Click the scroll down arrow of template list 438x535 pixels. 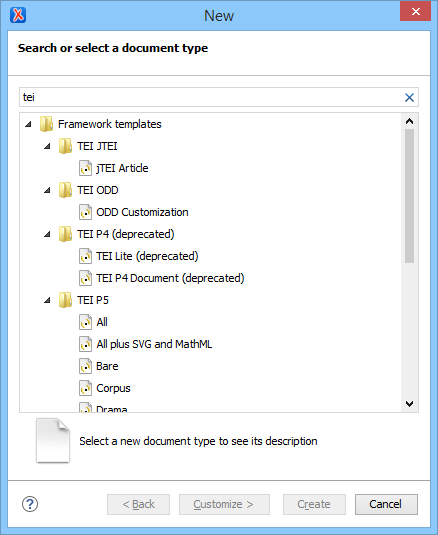(x=409, y=404)
